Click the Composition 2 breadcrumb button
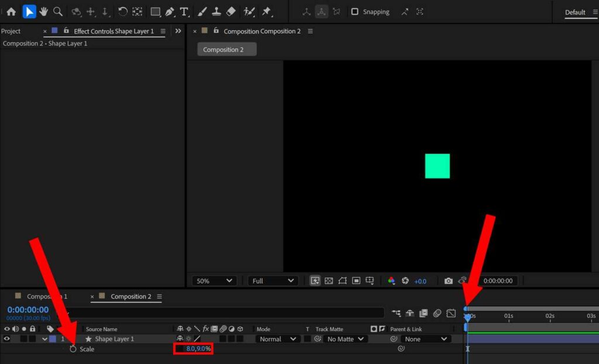Viewport: 599px width, 364px height. 227,49
